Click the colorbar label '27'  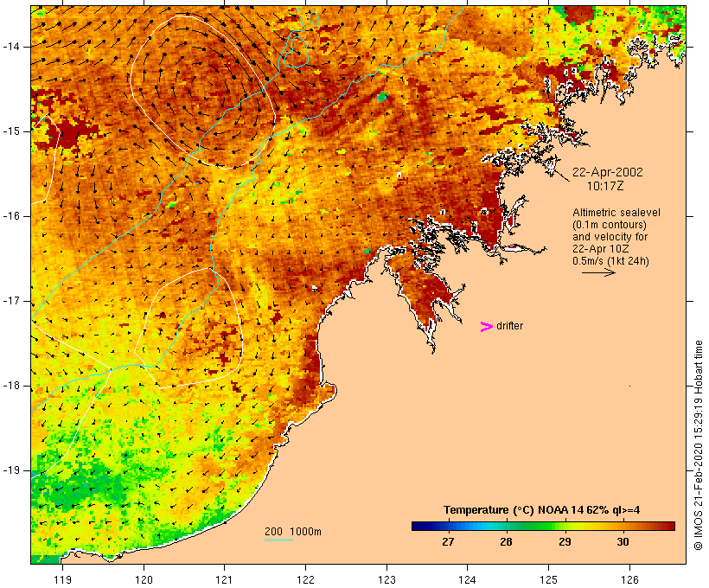tap(448, 541)
